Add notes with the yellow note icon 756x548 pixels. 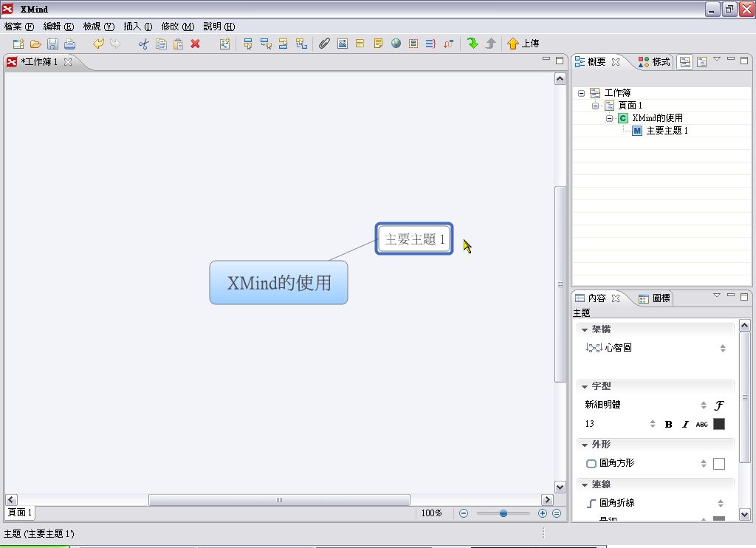[x=378, y=44]
